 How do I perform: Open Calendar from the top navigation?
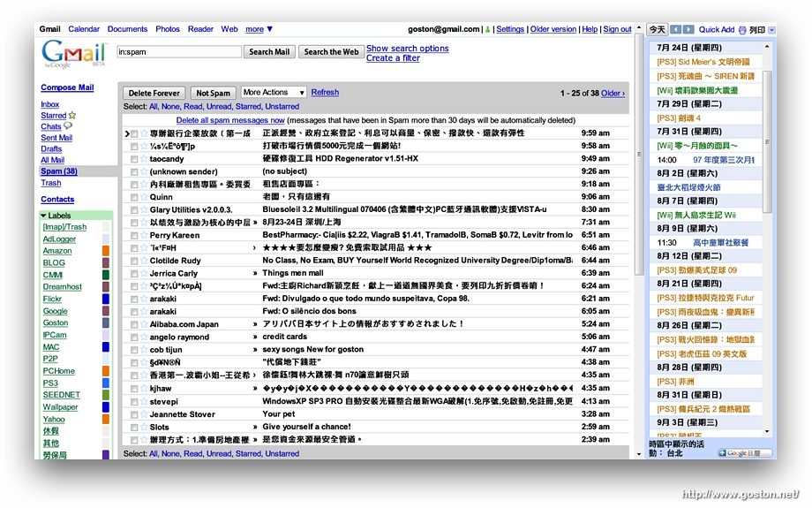(84, 29)
